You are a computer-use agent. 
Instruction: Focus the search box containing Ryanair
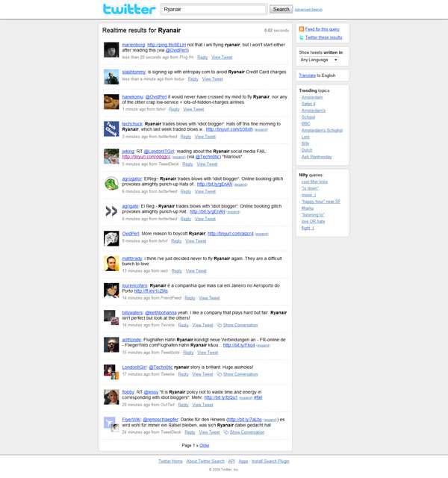[214, 9]
